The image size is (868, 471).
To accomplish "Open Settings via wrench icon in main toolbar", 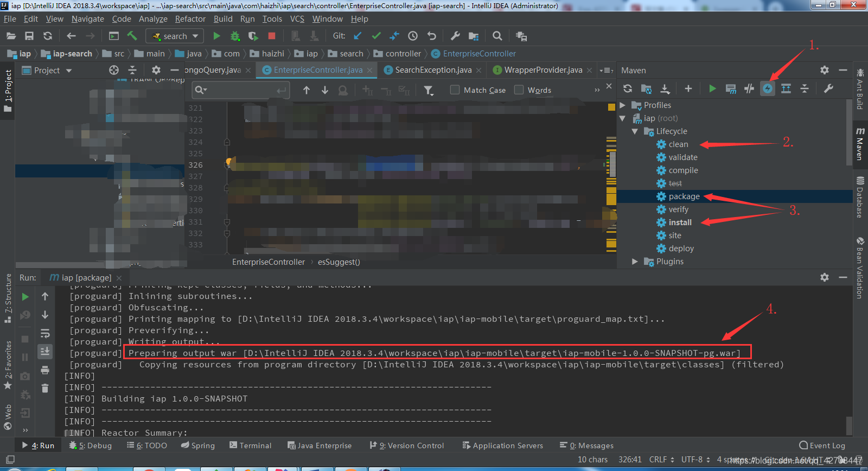I will pos(455,36).
